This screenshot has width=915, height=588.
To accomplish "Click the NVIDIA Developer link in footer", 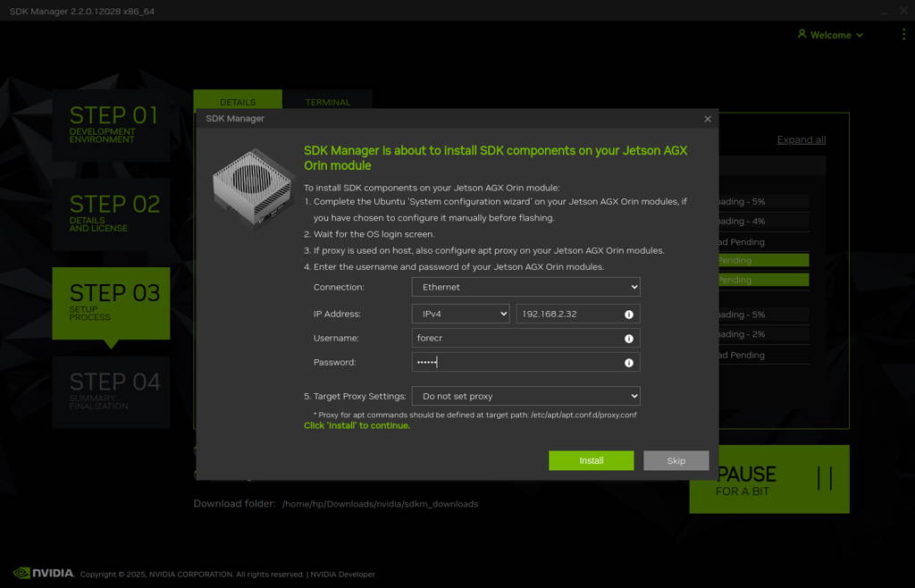I will tap(342, 574).
